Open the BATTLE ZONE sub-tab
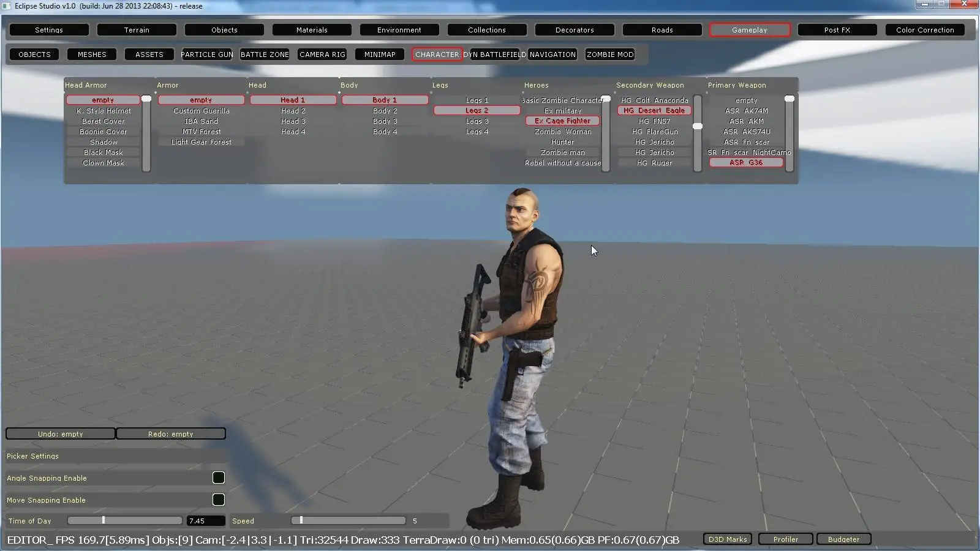The width and height of the screenshot is (980, 551). tap(265, 54)
